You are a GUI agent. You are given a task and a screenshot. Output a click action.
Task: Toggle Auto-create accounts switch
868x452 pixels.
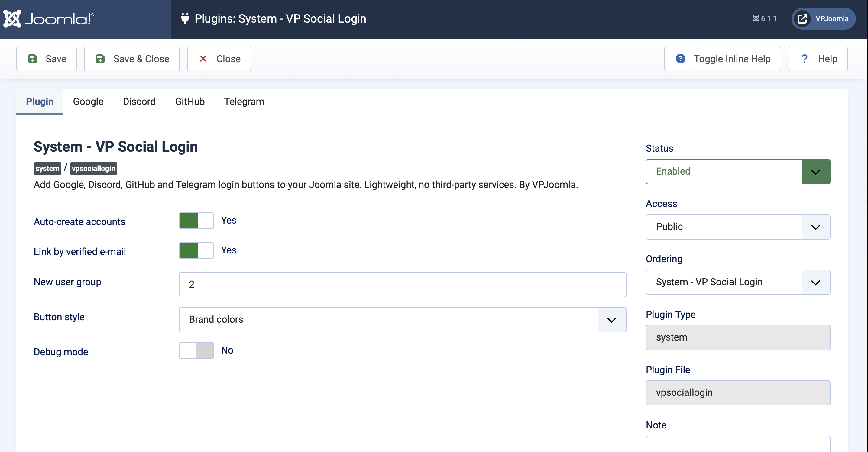pos(196,221)
